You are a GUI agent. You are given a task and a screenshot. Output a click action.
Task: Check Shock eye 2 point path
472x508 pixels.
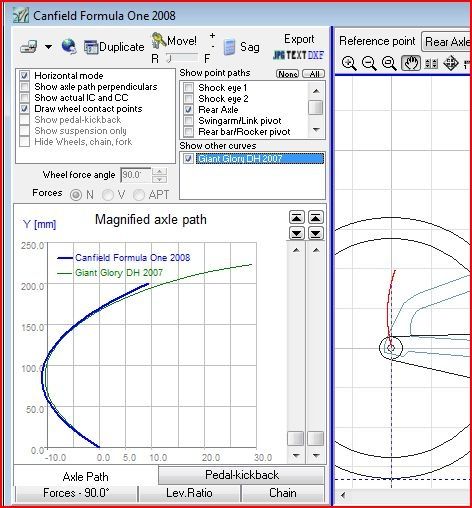[x=189, y=98]
